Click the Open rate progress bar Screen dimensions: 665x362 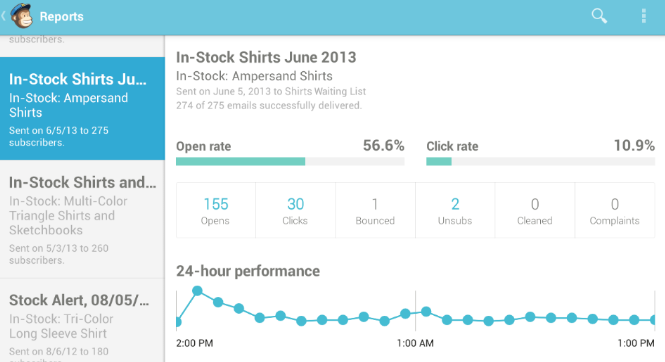pyautogui.click(x=290, y=162)
